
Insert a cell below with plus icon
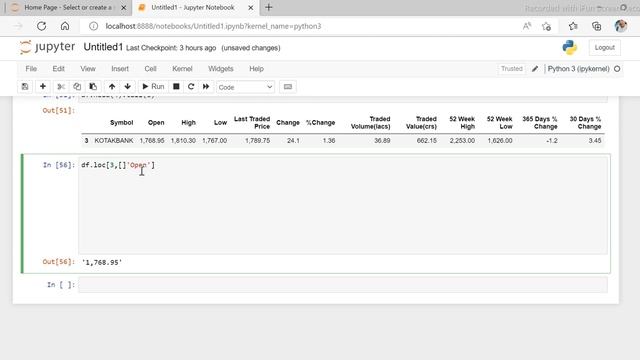click(42, 87)
